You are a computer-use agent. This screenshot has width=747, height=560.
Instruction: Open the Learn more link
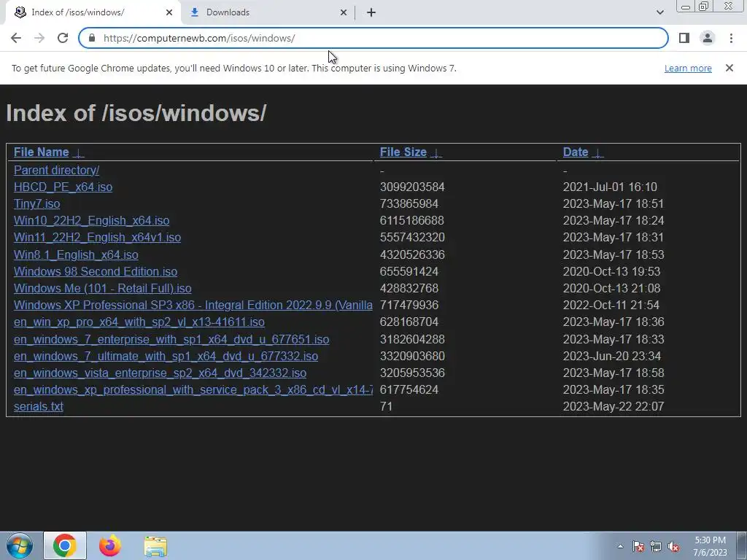pyautogui.click(x=688, y=68)
